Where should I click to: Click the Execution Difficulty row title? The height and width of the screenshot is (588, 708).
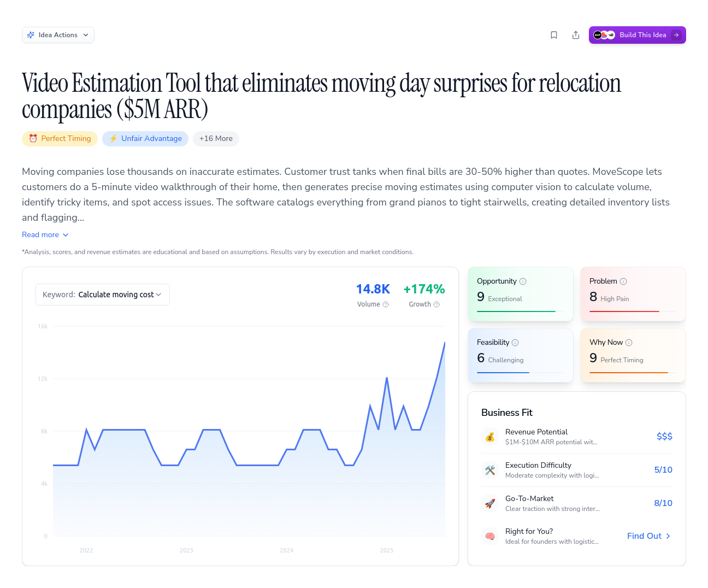[538, 465]
